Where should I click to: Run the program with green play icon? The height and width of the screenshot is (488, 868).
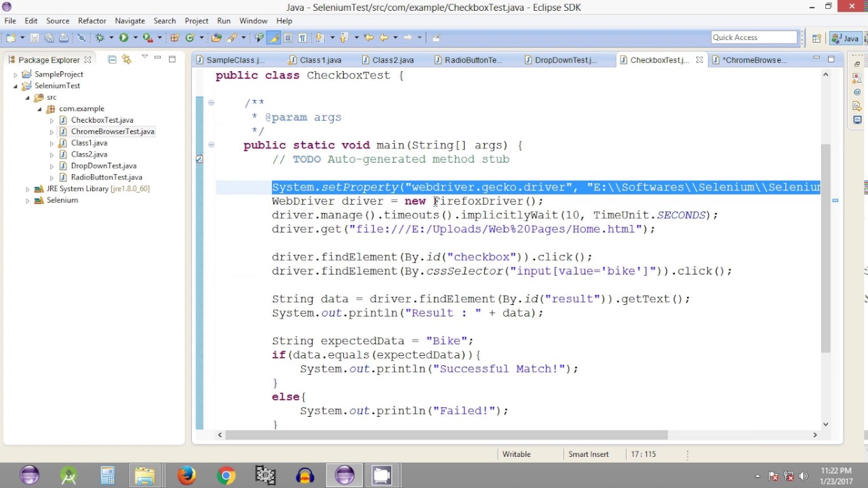(x=123, y=38)
